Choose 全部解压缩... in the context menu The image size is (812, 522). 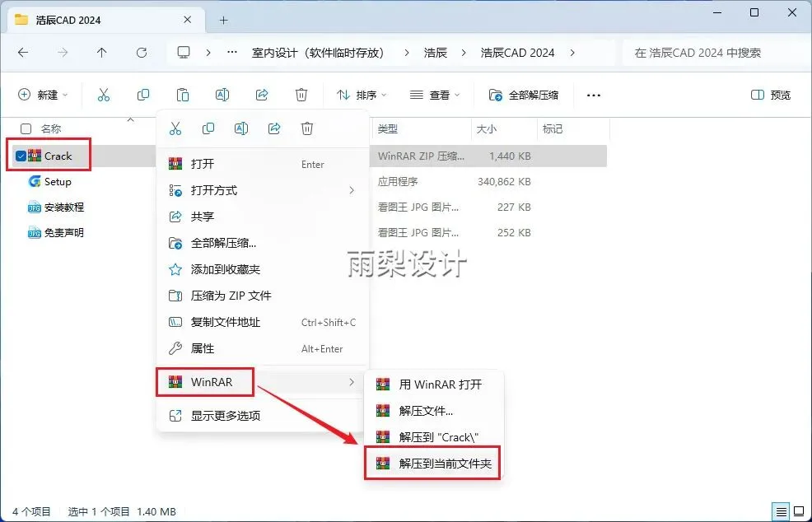pos(263,243)
